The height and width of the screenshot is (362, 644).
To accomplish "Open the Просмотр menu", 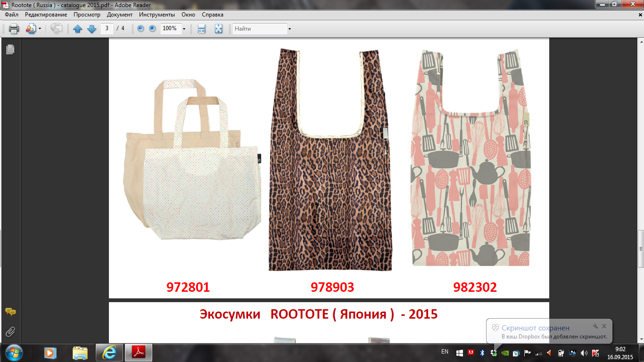I will [87, 15].
